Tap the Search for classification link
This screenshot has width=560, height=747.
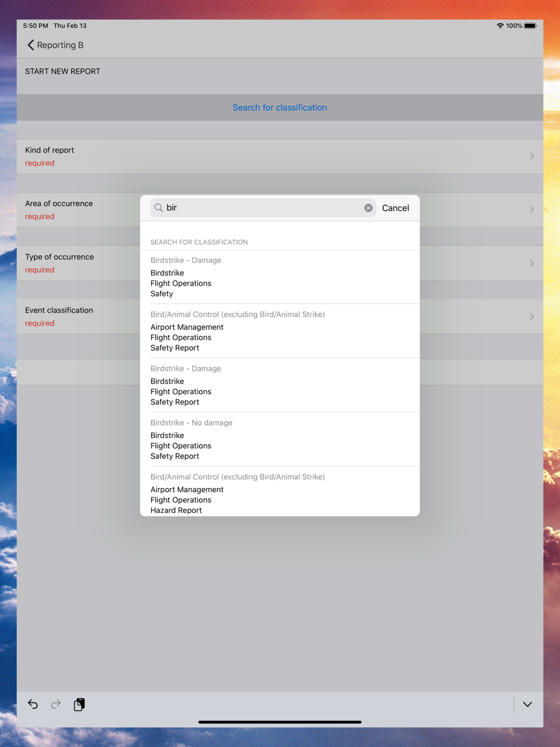pyautogui.click(x=280, y=108)
